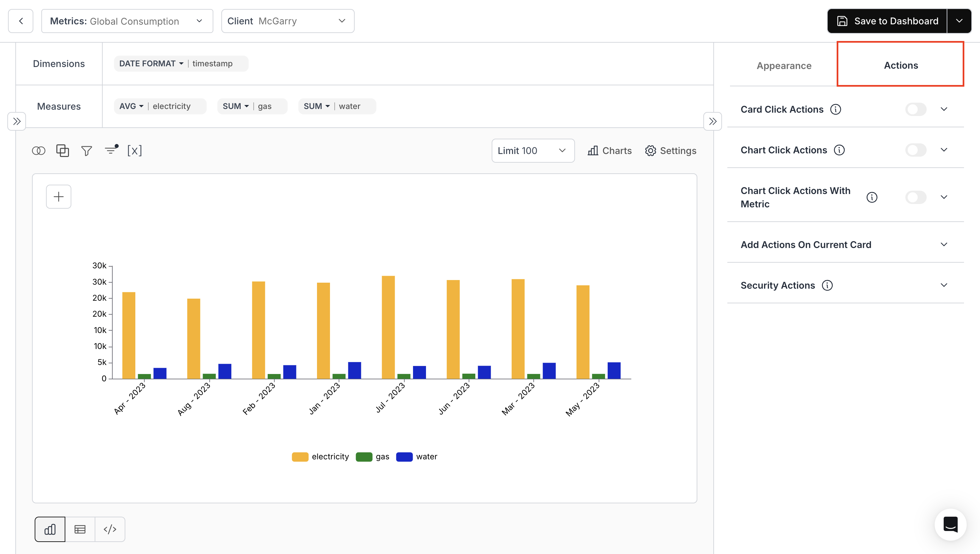Enable the Card Click Actions toggle
Image resolution: width=980 pixels, height=554 pixels.
coord(916,109)
